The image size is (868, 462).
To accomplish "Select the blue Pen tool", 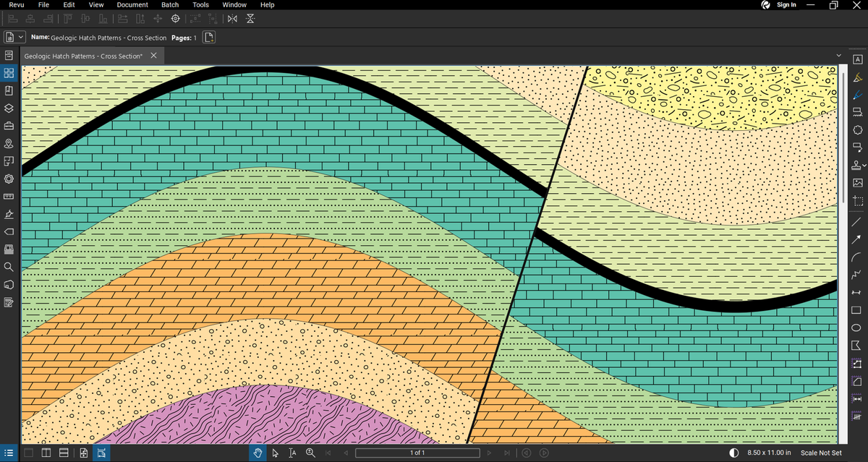I will [857, 95].
